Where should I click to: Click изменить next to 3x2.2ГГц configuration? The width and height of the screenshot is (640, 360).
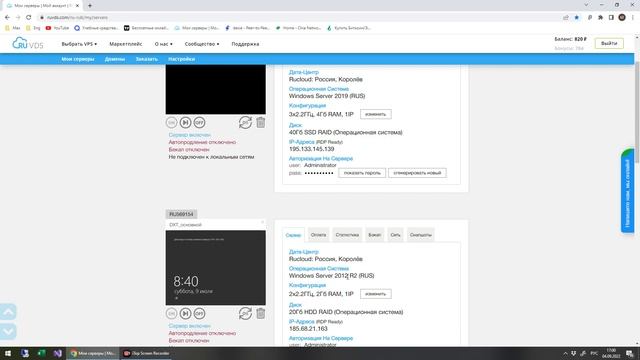[x=376, y=114]
